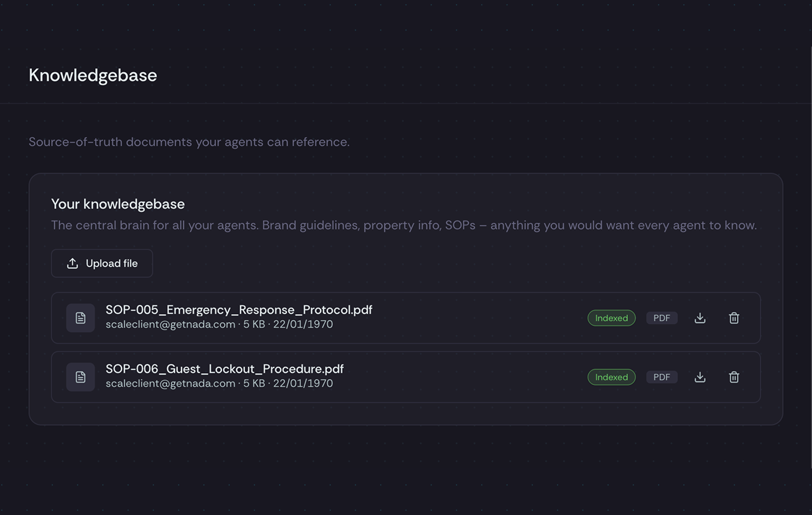
Task: Click 'The central brain for all your agents' description
Action: 404,225
